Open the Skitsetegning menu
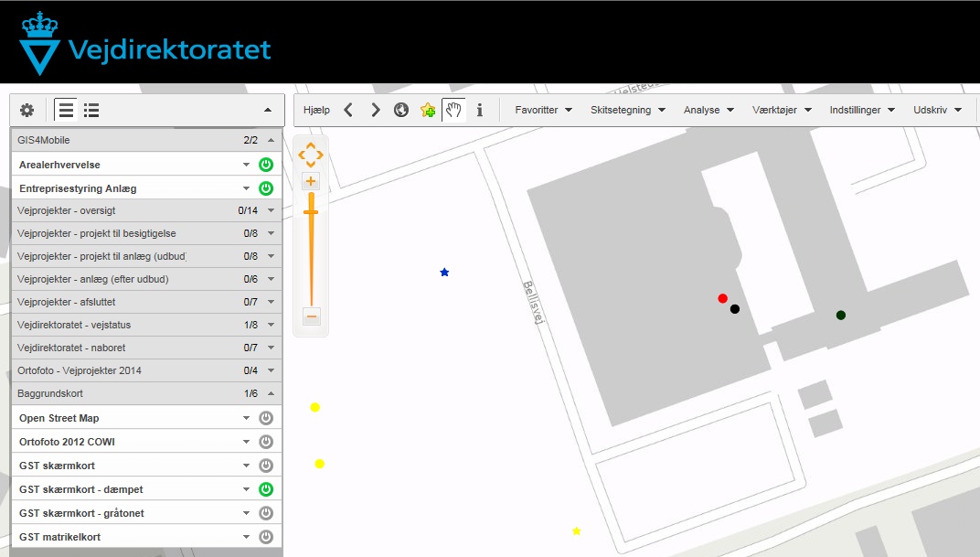The image size is (980, 557). (627, 110)
